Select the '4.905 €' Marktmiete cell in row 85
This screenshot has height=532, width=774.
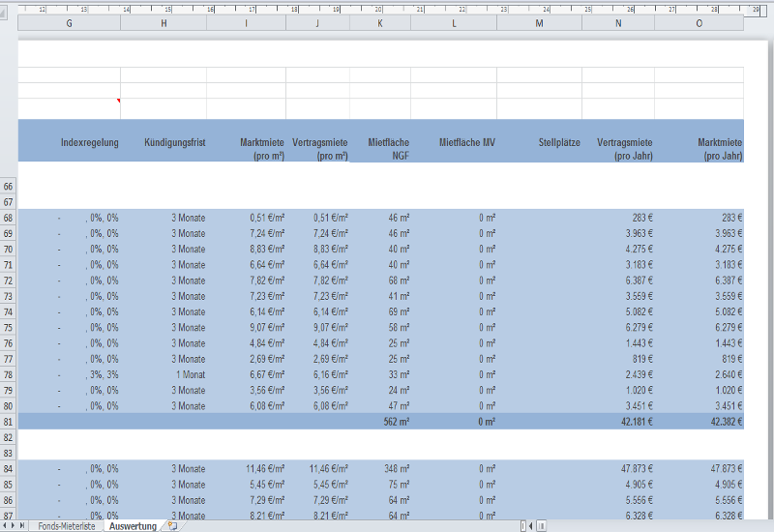[x=699, y=485]
